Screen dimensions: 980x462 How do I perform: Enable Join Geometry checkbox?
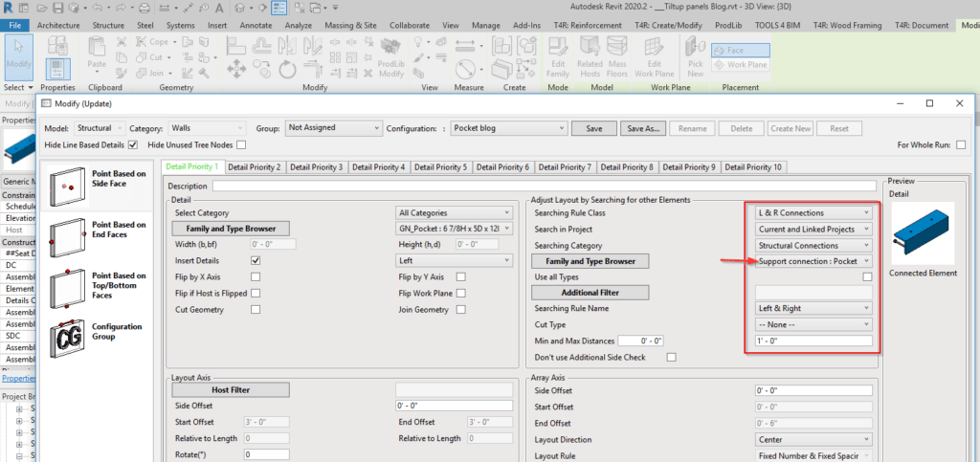[460, 309]
